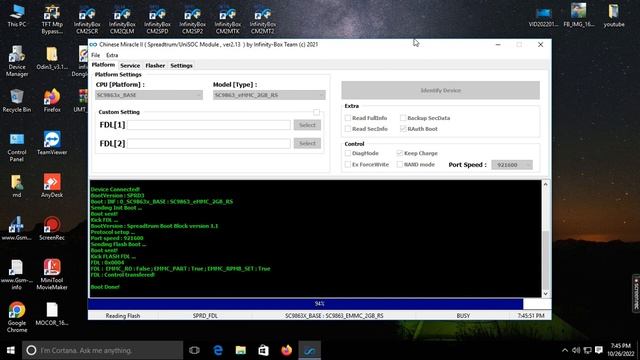
Task: Open MiniTool MovieMaker desktop shortcut
Action: click(52, 274)
